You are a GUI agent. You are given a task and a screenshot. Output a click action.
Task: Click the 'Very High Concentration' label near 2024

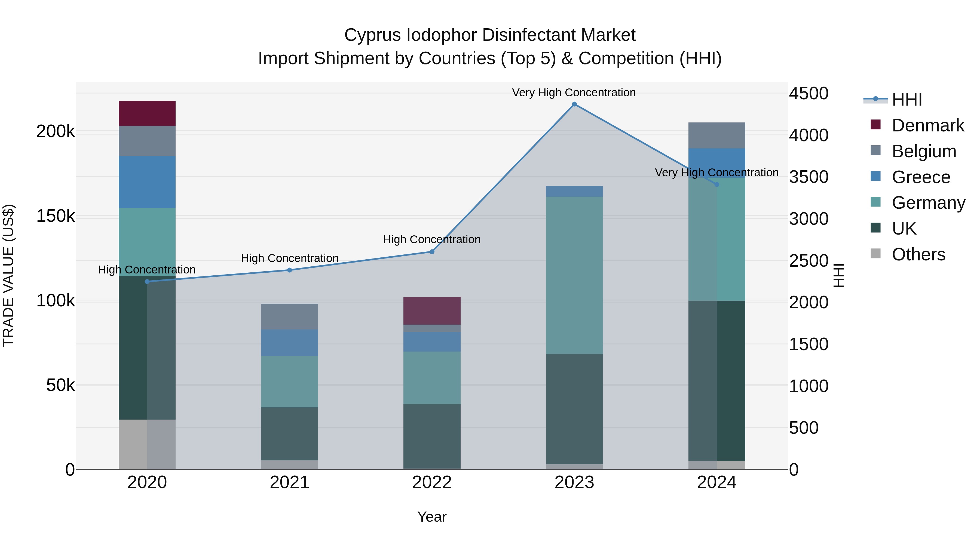point(717,173)
